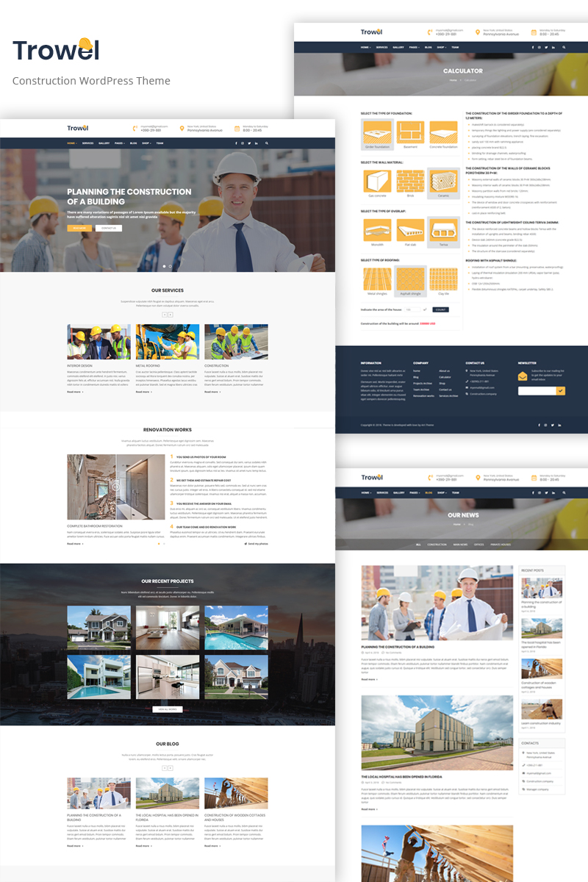
Task: Click the house area input field
Action: pyautogui.click(x=413, y=310)
